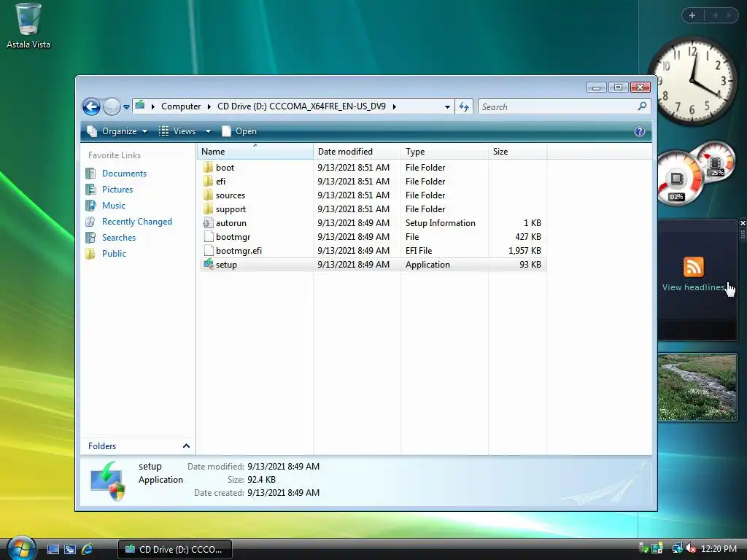This screenshot has width=747, height=560.
Task: Close the feed headlines gadget
Action: point(742,223)
